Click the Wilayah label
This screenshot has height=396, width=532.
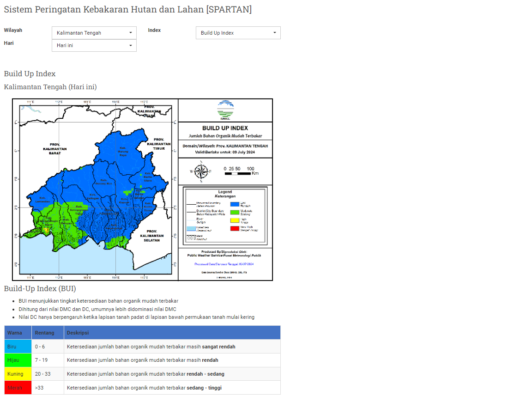[13, 30]
